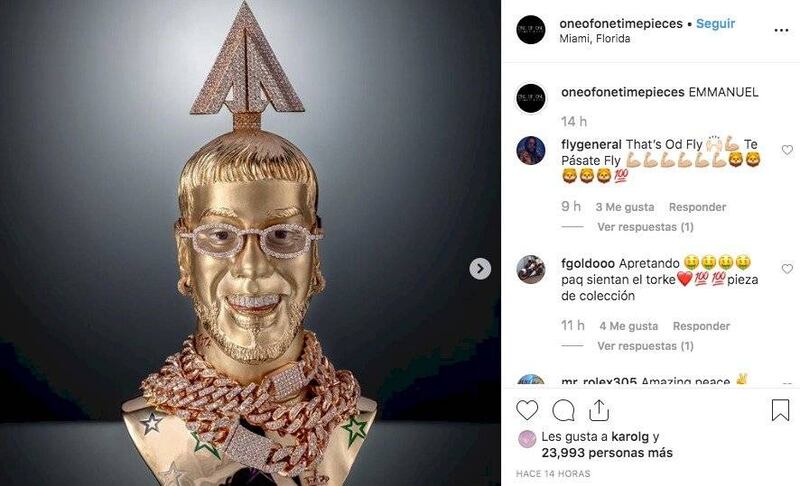Save post with the bookmark icon
This screenshot has width=800, height=486.
pyautogui.click(x=780, y=410)
